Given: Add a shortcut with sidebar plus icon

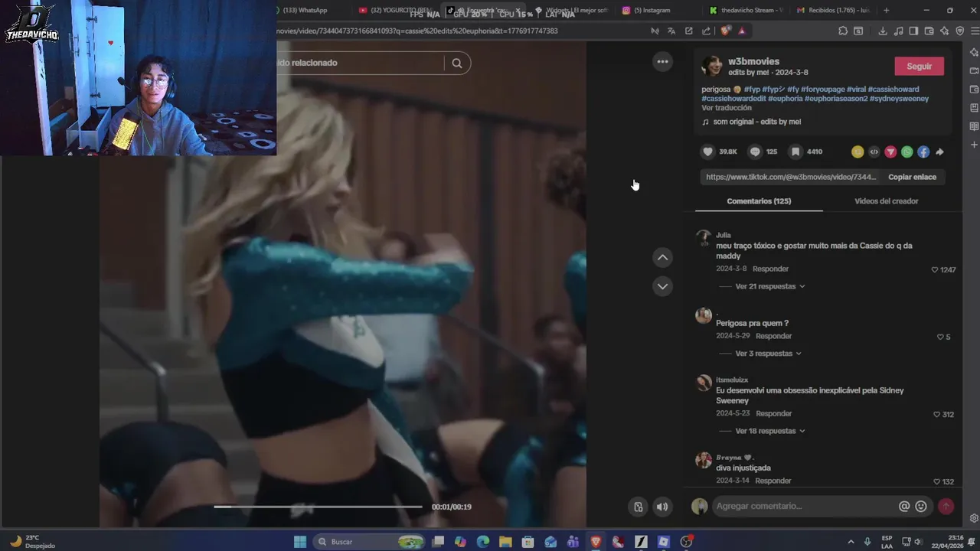Looking at the screenshot, I should coord(974,145).
